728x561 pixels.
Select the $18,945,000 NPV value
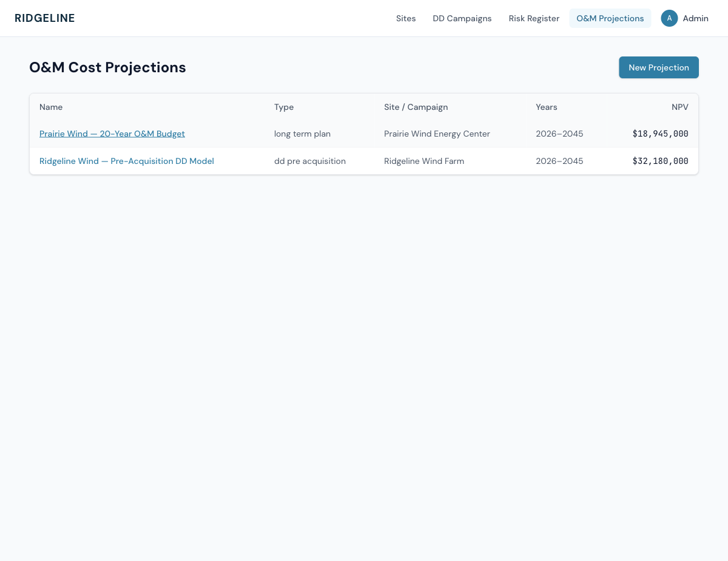coord(660,134)
